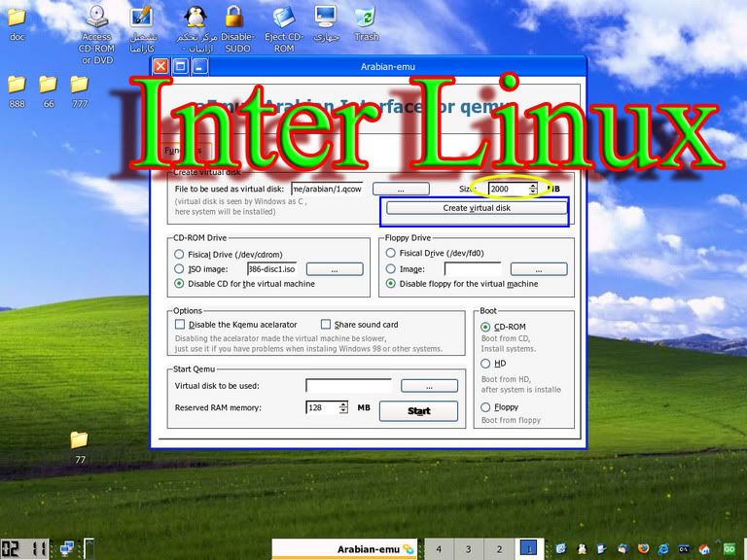Decrease Reserved RAM memory with down arrow
Viewport: 747px width, 560px height.
343,410
